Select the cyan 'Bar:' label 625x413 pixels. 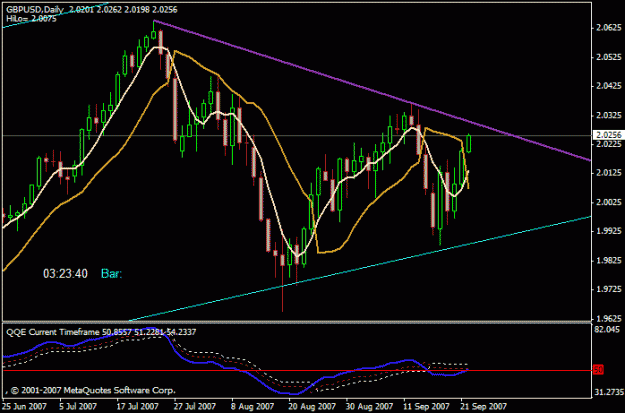[111, 273]
